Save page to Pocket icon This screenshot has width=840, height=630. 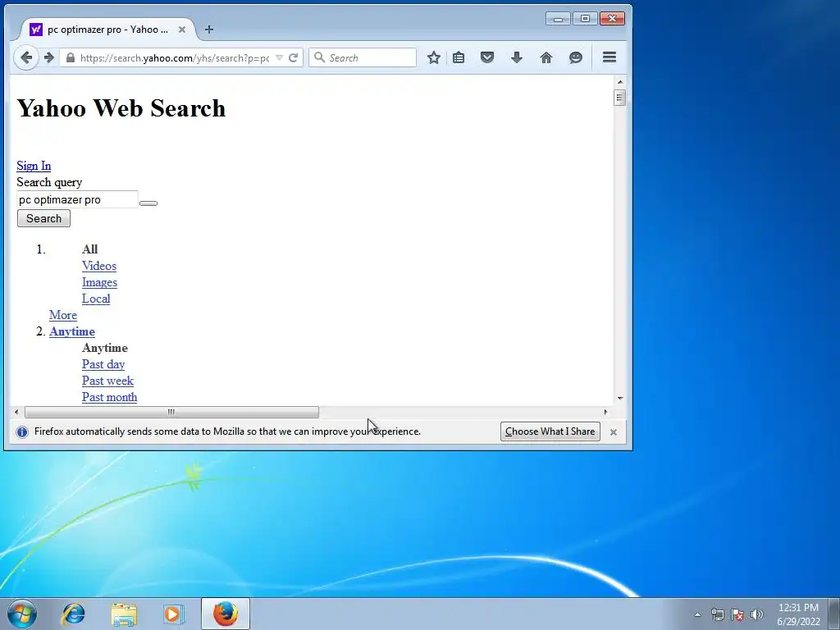point(487,57)
